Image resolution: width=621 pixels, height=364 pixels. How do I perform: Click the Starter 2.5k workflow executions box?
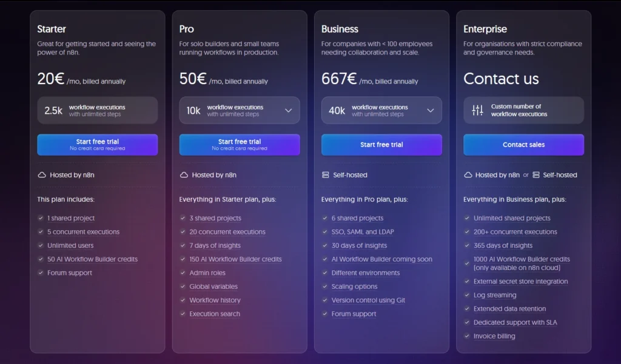pos(98,110)
